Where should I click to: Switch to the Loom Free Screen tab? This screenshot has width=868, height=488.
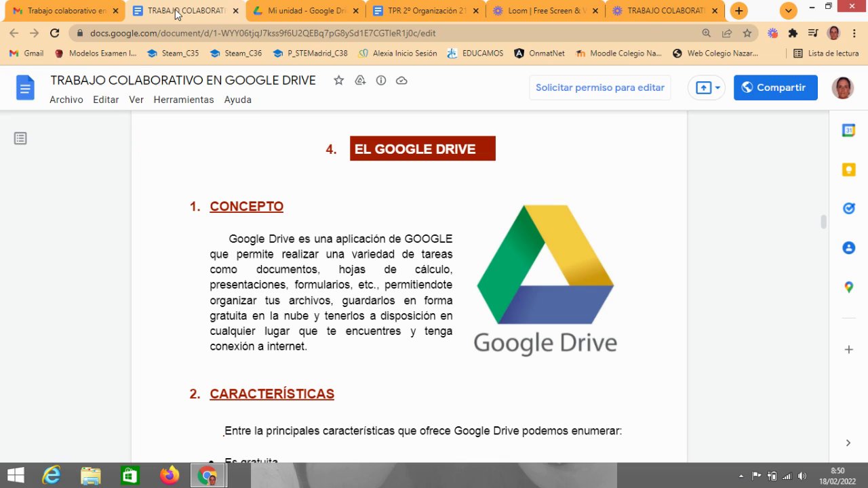point(547,11)
